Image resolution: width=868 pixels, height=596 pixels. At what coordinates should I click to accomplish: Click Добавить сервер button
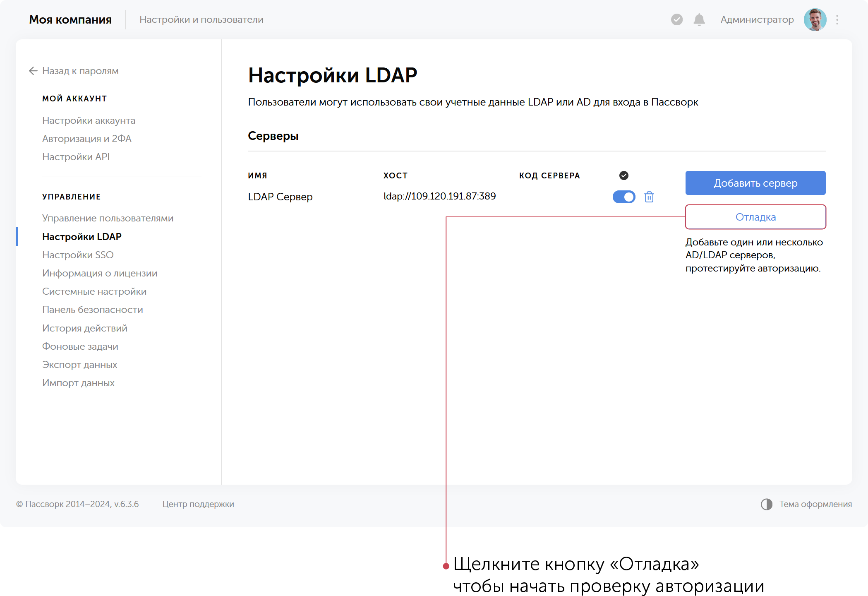point(755,183)
